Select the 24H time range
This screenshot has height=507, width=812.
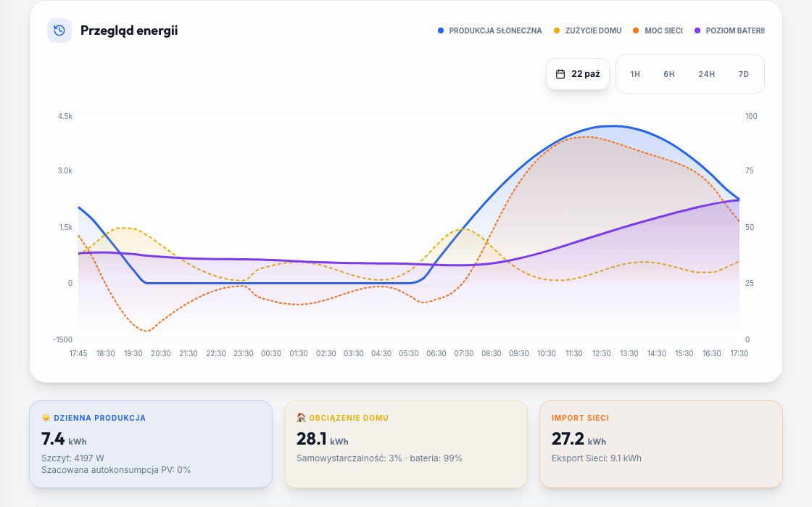(706, 74)
